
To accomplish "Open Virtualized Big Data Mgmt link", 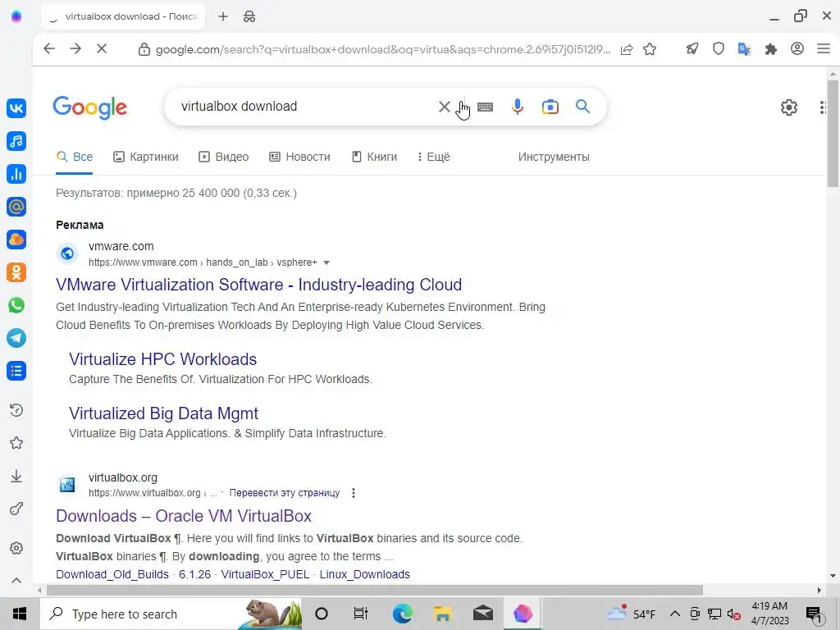I will click(x=163, y=413).
